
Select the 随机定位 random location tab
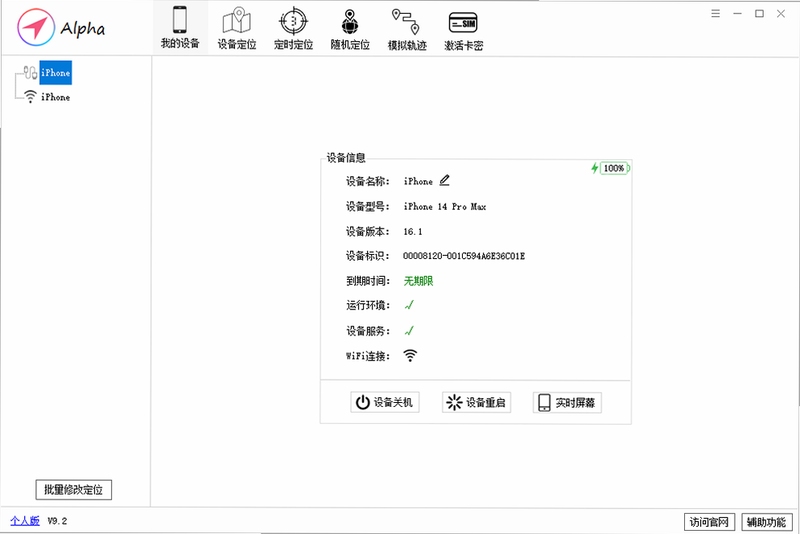pos(350,28)
